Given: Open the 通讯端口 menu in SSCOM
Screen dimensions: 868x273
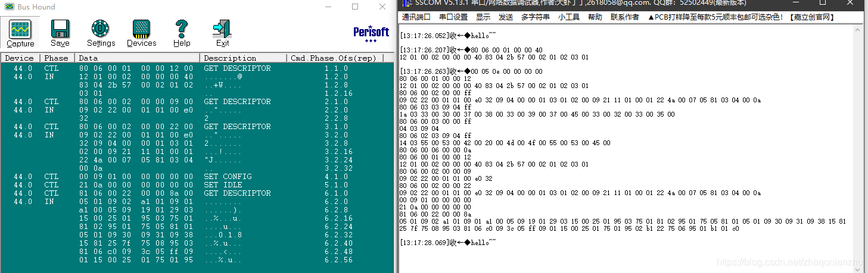Looking at the screenshot, I should pos(416,17).
